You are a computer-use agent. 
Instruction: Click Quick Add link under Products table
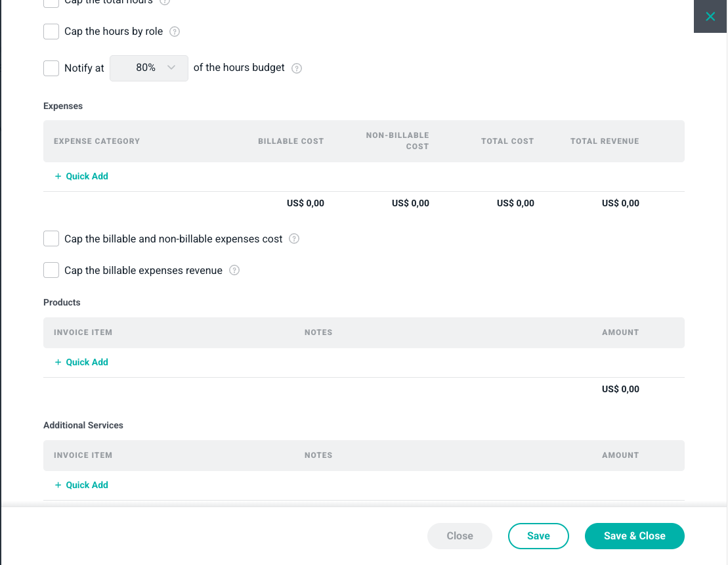point(87,362)
